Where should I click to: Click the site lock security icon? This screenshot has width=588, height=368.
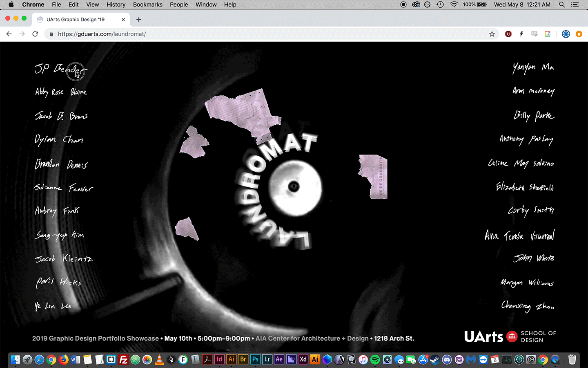click(51, 34)
